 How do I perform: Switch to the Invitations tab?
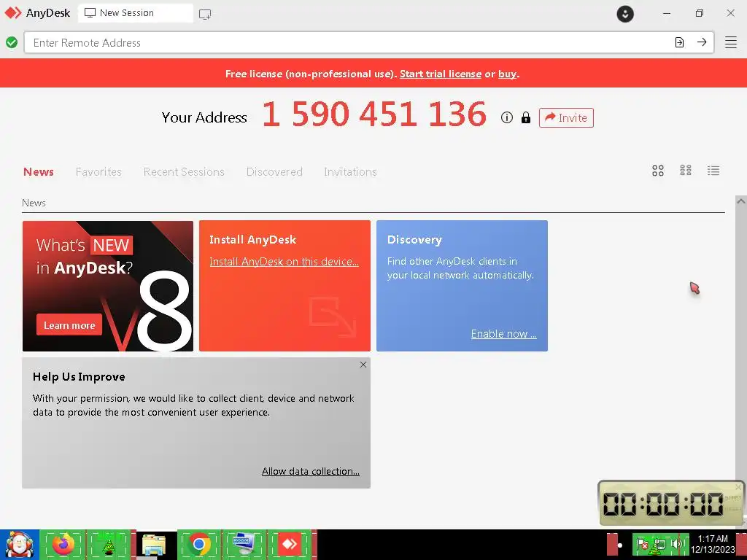[350, 172]
